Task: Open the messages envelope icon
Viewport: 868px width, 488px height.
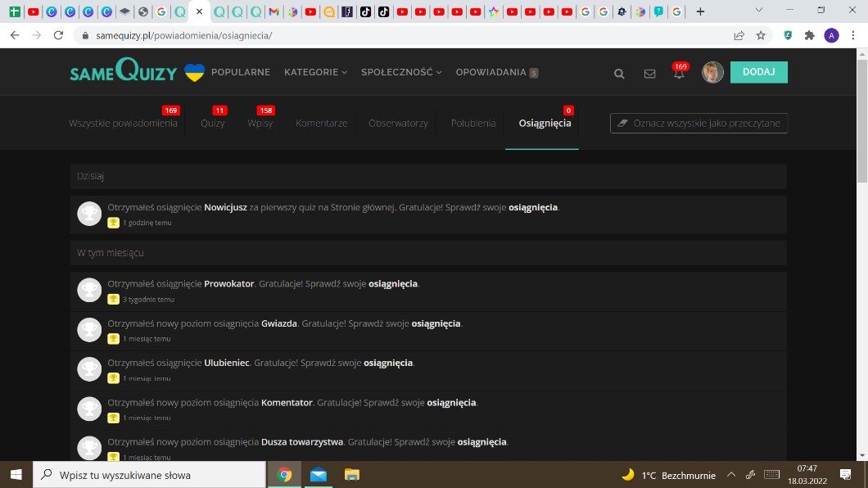Action: (649, 73)
